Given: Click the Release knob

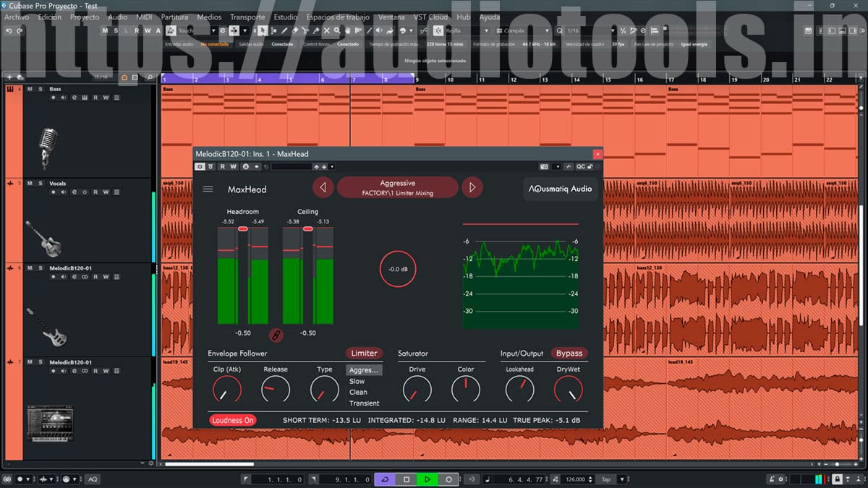Looking at the screenshot, I should 276,390.
